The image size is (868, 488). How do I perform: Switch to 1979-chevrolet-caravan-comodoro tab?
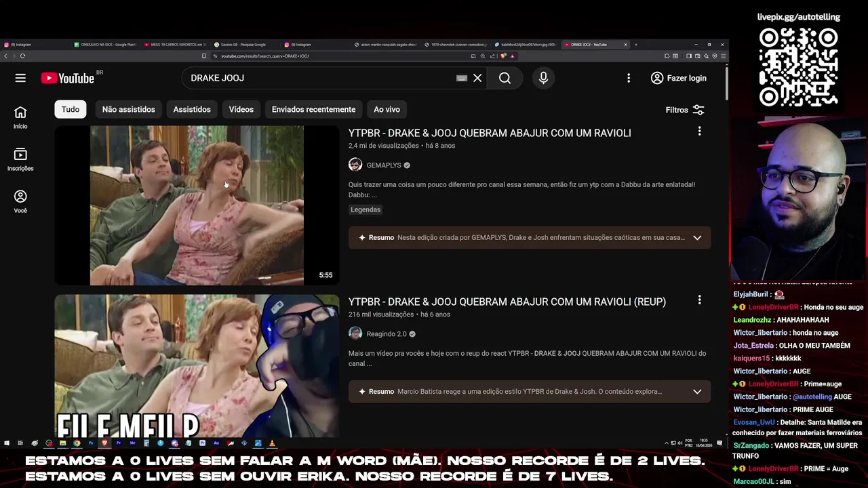pos(454,45)
